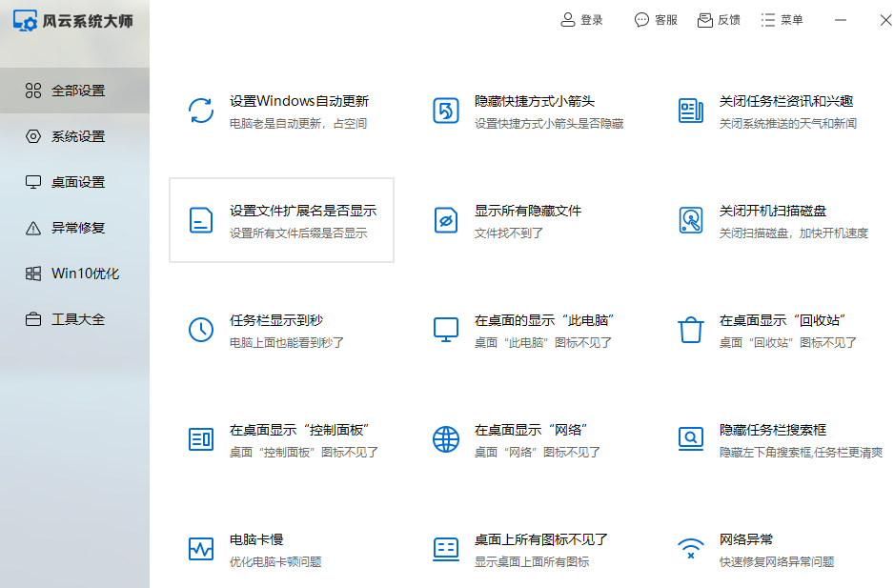Click the Windows auto-update refresh icon

click(x=201, y=111)
